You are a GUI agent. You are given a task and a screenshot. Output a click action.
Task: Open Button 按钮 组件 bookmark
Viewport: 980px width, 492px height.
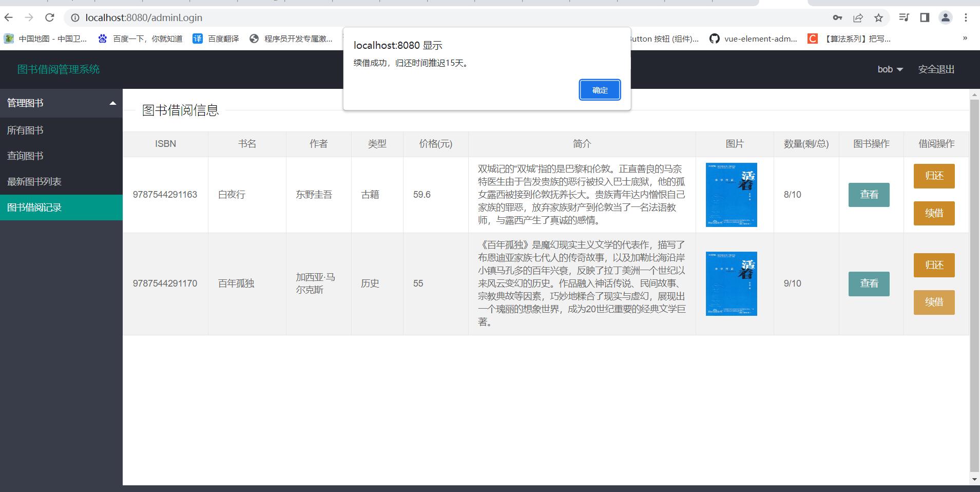coord(664,39)
